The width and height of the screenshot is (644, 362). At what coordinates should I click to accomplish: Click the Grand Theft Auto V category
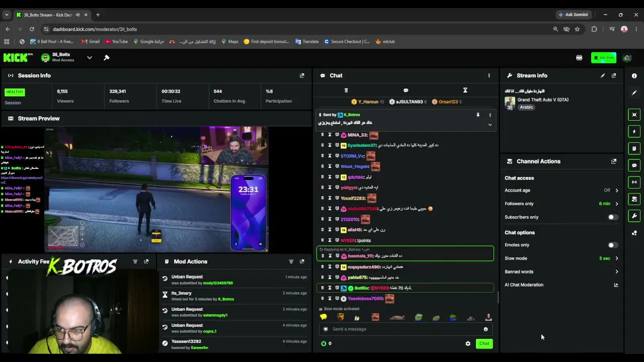[x=543, y=100]
